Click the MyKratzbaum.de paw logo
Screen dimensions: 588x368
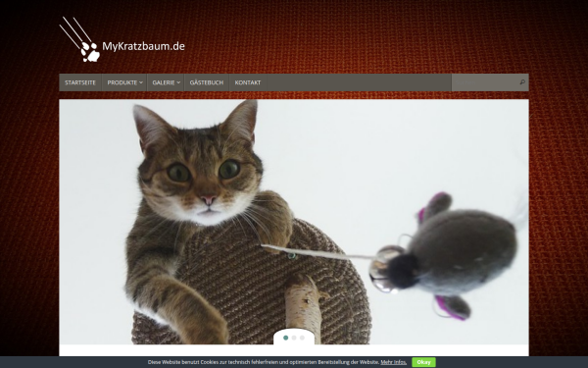click(x=80, y=39)
